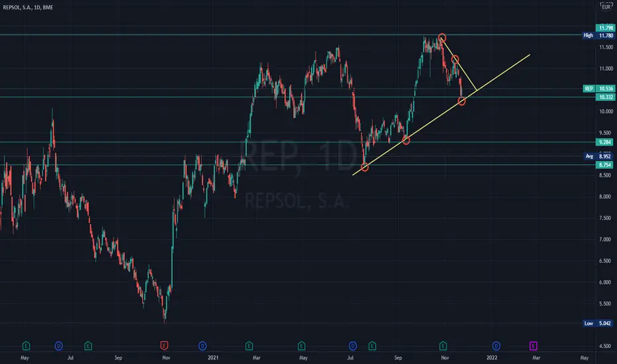Click the green earnings marker beside Mar 2021
Image resolution: width=617 pixels, height=364 pixels.
point(249,345)
